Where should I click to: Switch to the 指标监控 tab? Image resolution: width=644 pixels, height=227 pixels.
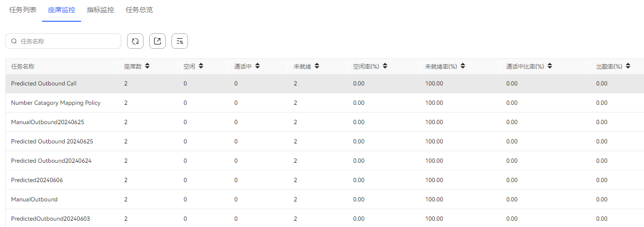[x=100, y=10]
